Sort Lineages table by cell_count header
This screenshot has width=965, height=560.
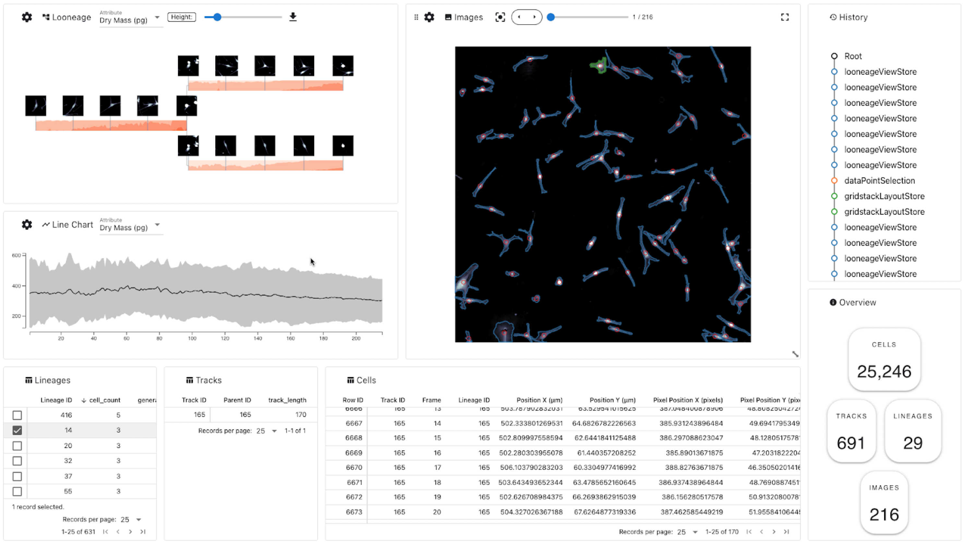104,400
